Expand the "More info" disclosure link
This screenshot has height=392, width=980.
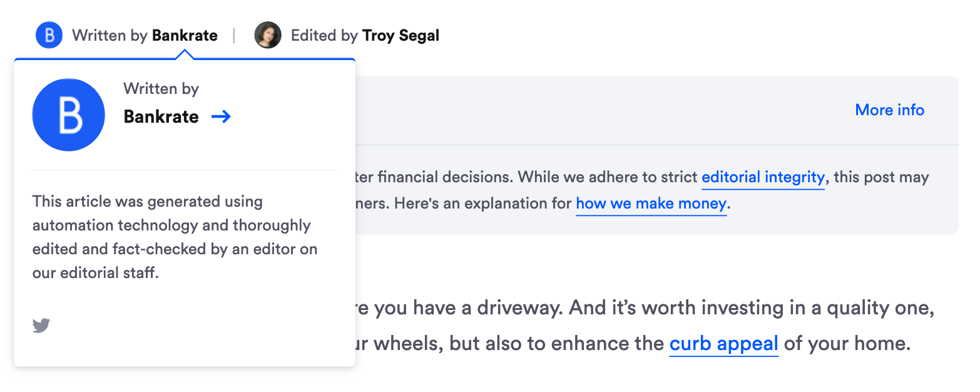(889, 110)
